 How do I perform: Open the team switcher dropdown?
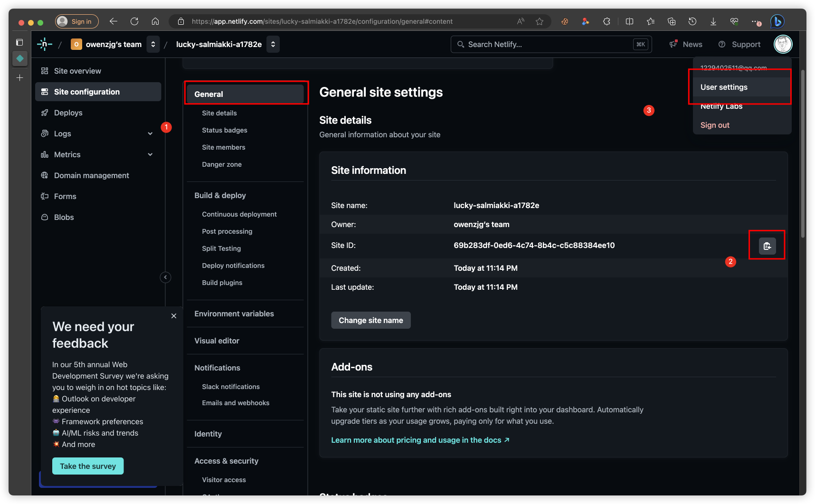click(153, 44)
